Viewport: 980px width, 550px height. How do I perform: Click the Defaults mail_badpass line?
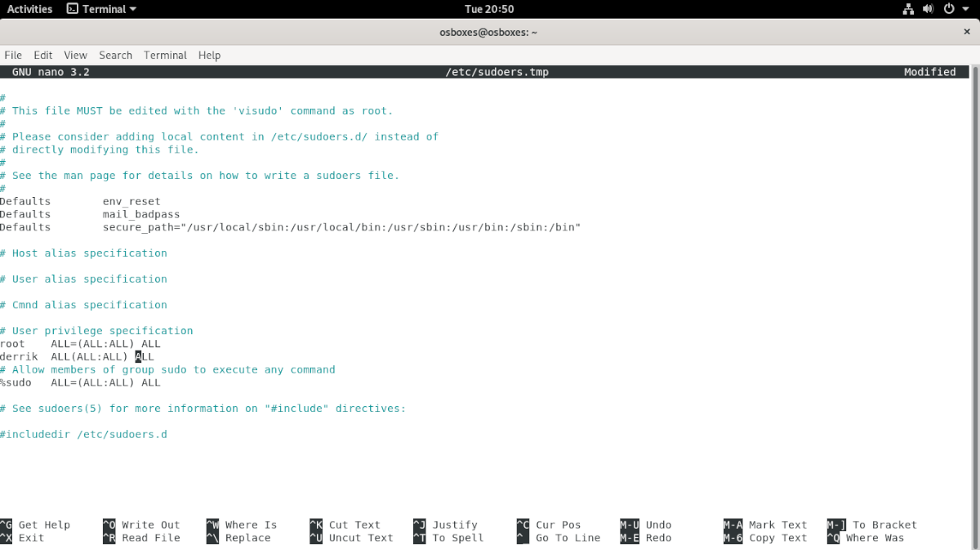(x=90, y=214)
